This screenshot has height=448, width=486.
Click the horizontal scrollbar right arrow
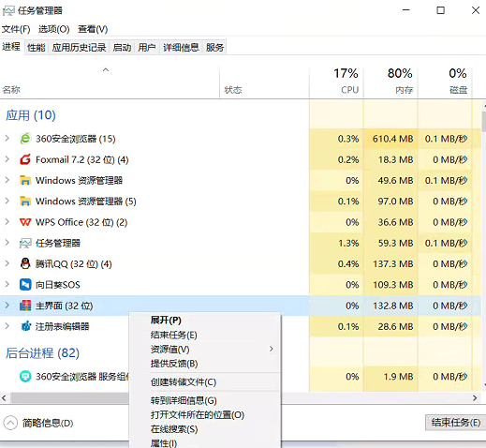pos(475,398)
